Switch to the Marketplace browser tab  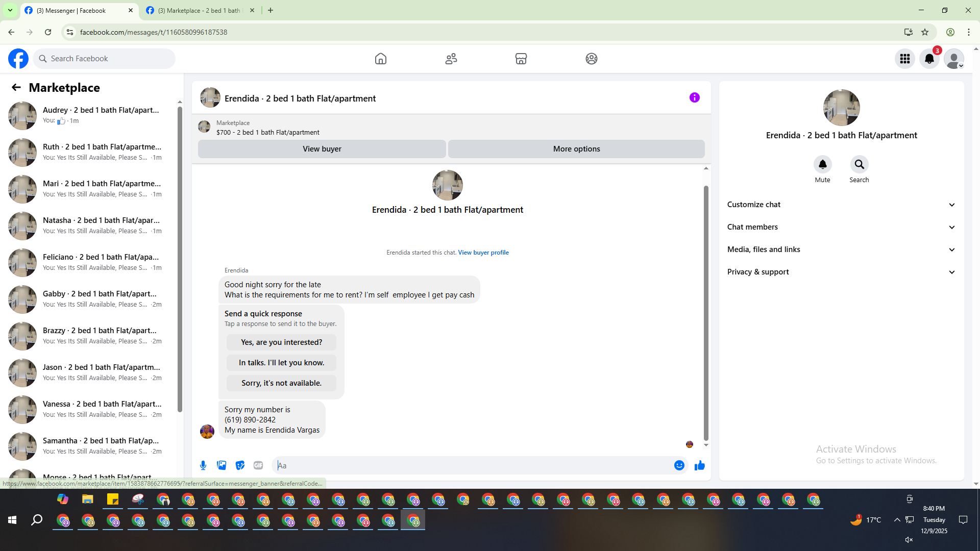coord(199,10)
